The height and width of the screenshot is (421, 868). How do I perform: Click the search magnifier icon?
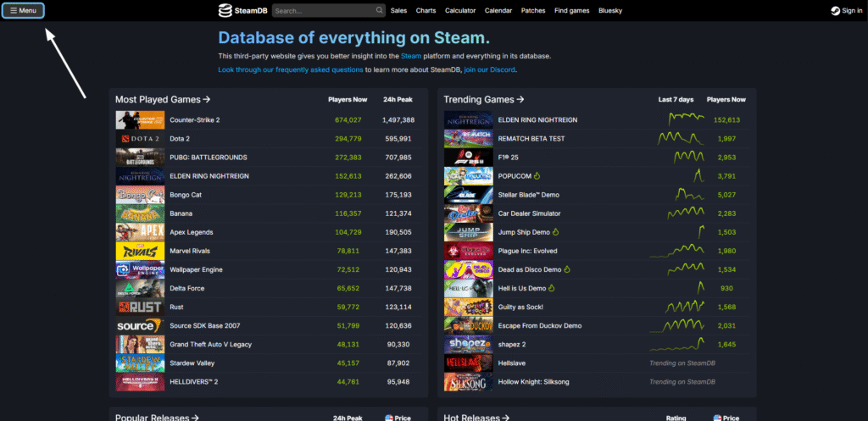pos(379,10)
